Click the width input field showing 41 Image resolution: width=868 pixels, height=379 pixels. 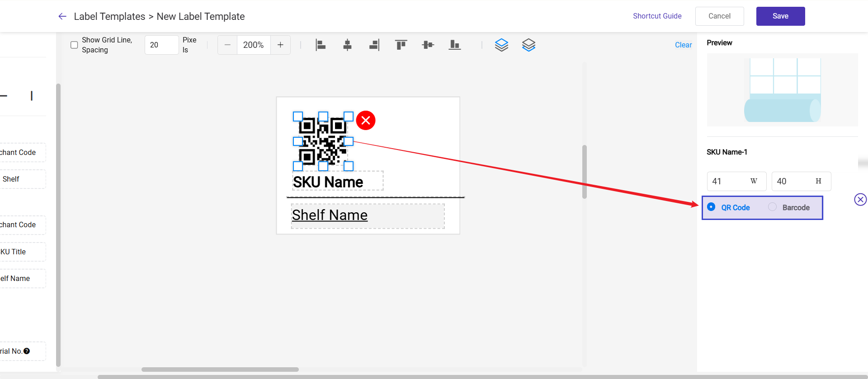tap(727, 181)
